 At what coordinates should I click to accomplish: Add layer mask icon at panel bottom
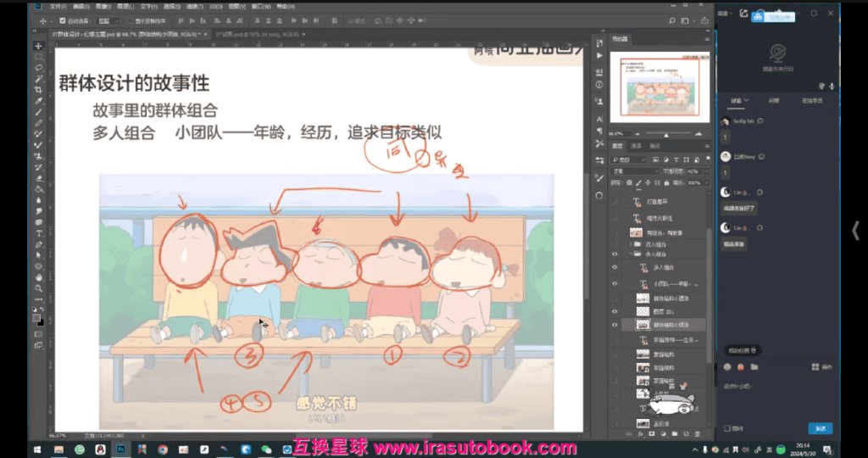click(652, 434)
